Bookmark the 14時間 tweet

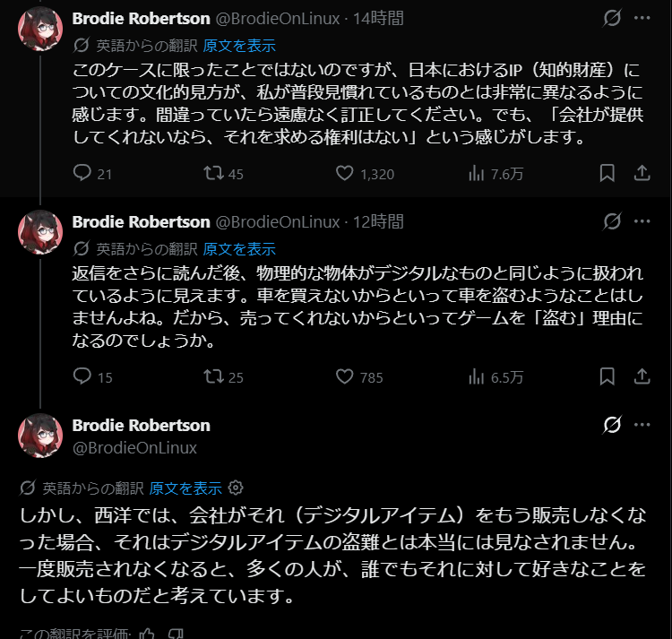pos(607,173)
